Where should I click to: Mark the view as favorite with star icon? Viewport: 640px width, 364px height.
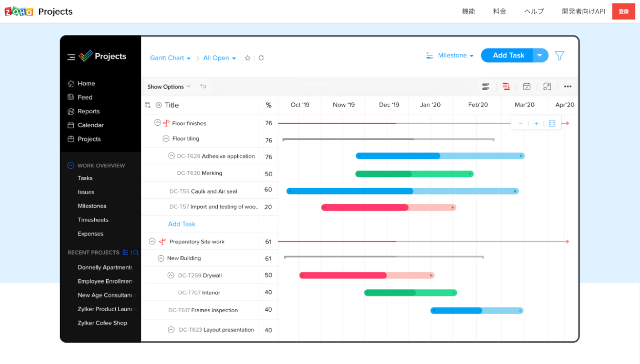click(247, 58)
